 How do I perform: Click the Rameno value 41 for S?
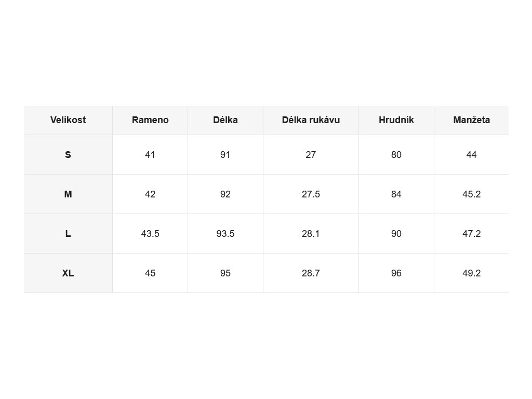point(150,155)
